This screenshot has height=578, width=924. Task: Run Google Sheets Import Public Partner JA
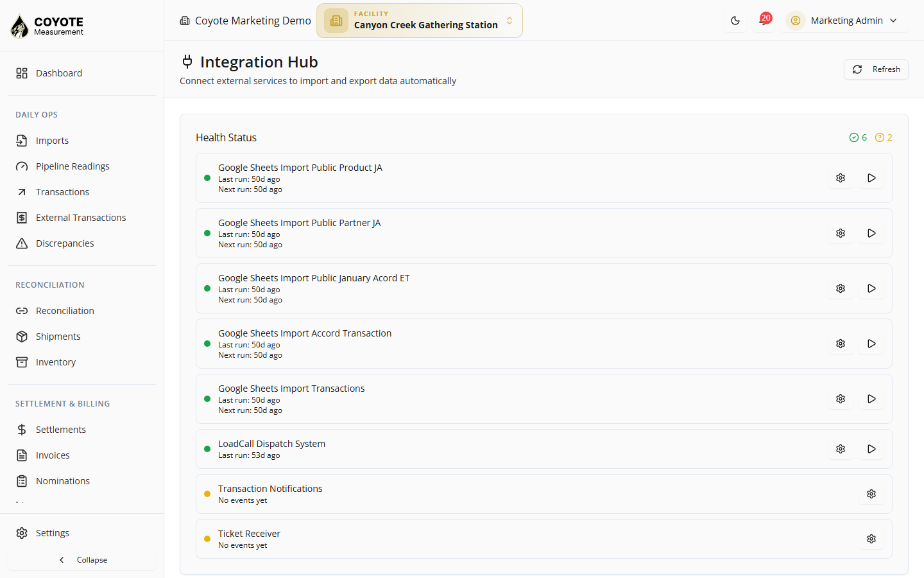(871, 233)
